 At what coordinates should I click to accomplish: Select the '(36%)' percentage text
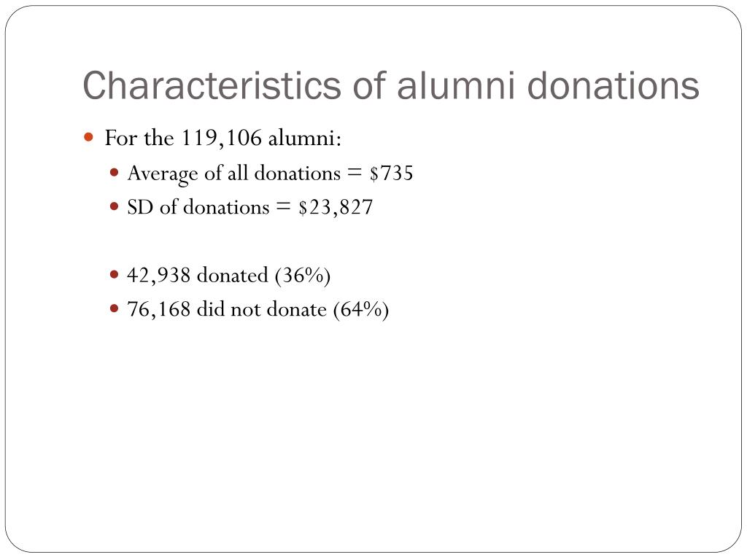tap(303, 275)
